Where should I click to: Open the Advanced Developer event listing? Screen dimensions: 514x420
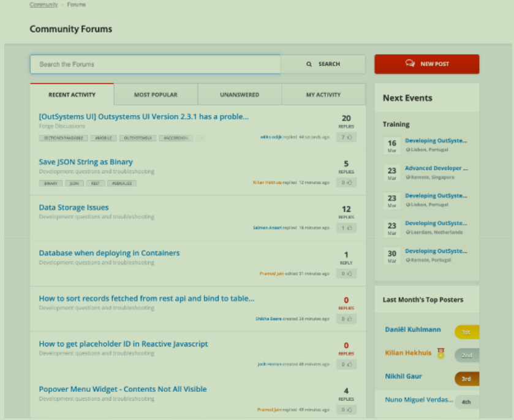437,168
